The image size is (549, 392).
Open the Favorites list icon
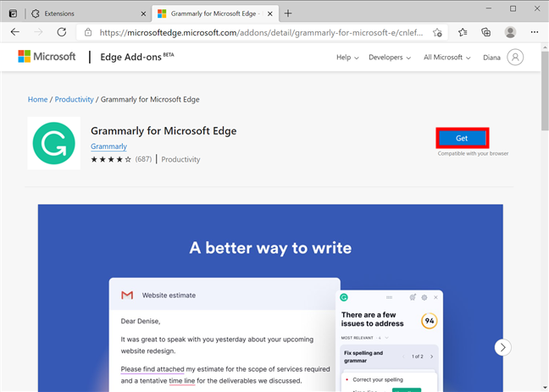[463, 32]
